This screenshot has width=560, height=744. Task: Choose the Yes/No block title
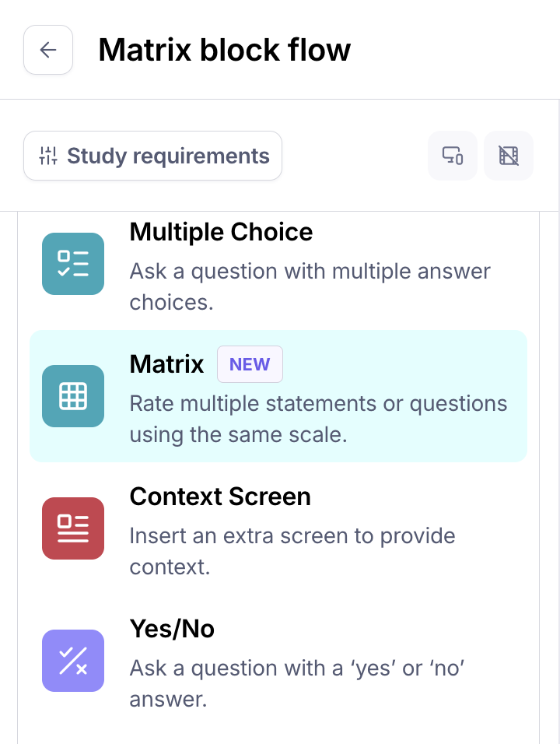click(x=172, y=629)
